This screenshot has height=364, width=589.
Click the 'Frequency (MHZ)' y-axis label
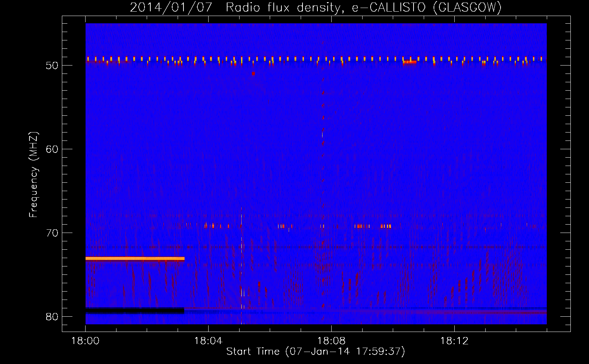point(33,175)
